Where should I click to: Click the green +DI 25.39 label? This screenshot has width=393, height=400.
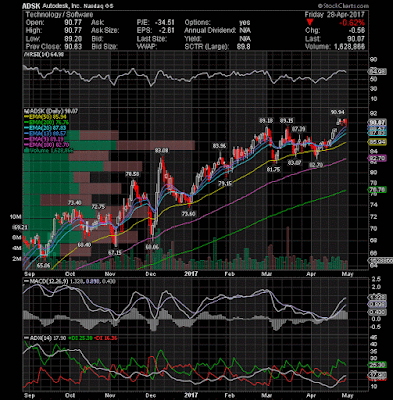coord(80,338)
